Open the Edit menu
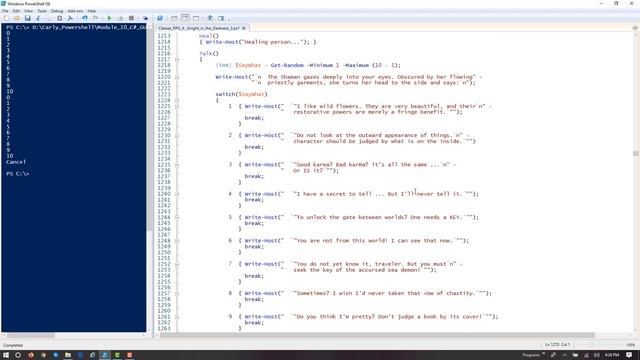The width and height of the screenshot is (640, 360). tap(16, 11)
